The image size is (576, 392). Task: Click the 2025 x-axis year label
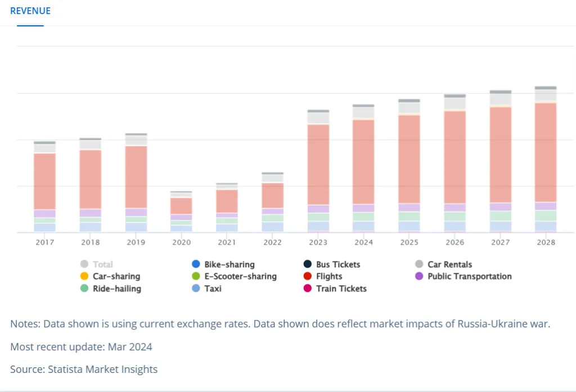point(409,242)
